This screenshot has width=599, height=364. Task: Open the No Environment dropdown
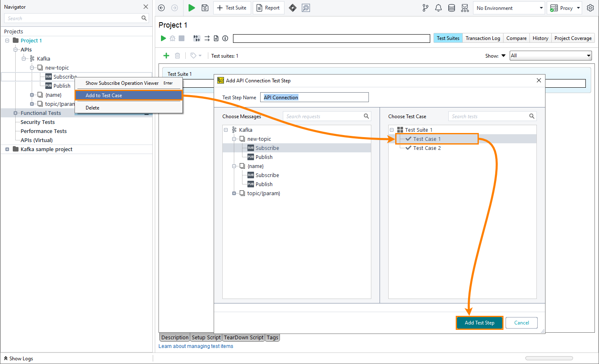click(x=509, y=8)
